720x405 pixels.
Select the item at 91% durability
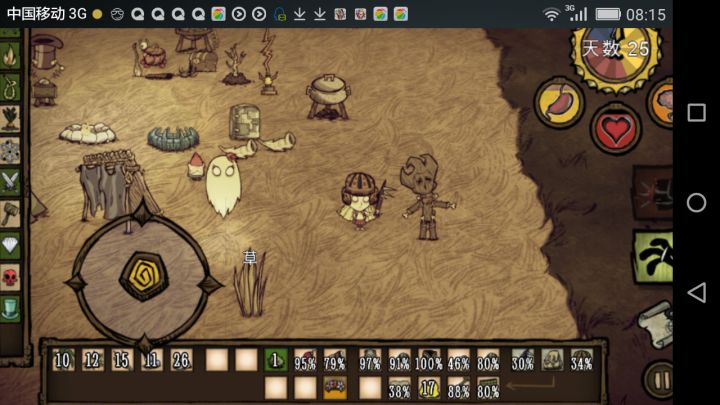(399, 360)
